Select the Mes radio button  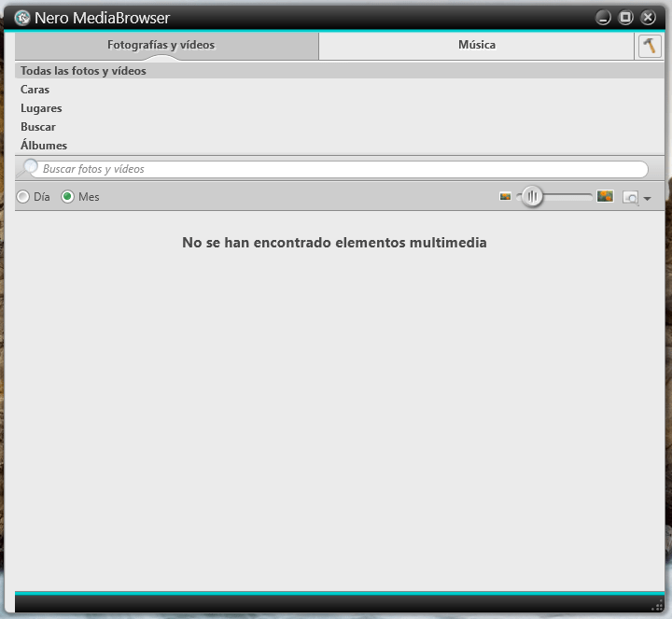(67, 197)
